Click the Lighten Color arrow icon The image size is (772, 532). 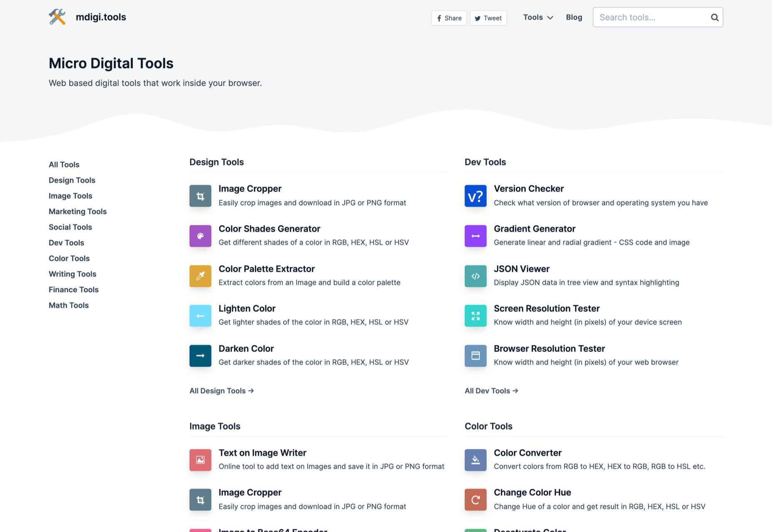point(200,316)
